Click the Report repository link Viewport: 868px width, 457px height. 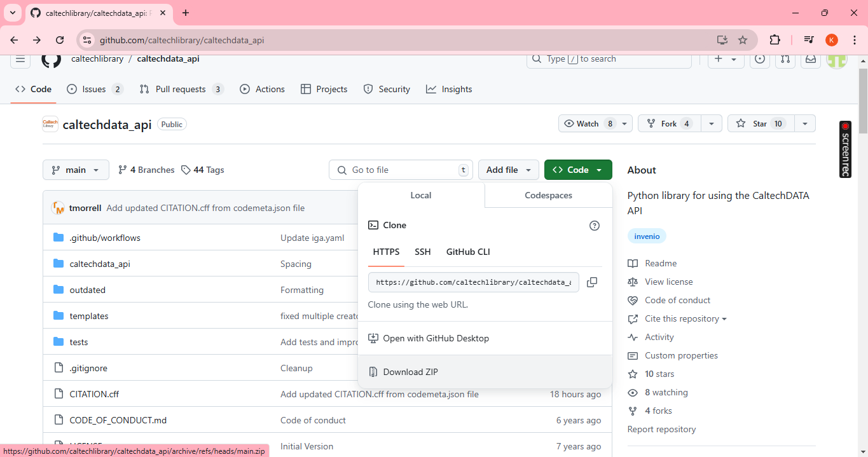661,430
